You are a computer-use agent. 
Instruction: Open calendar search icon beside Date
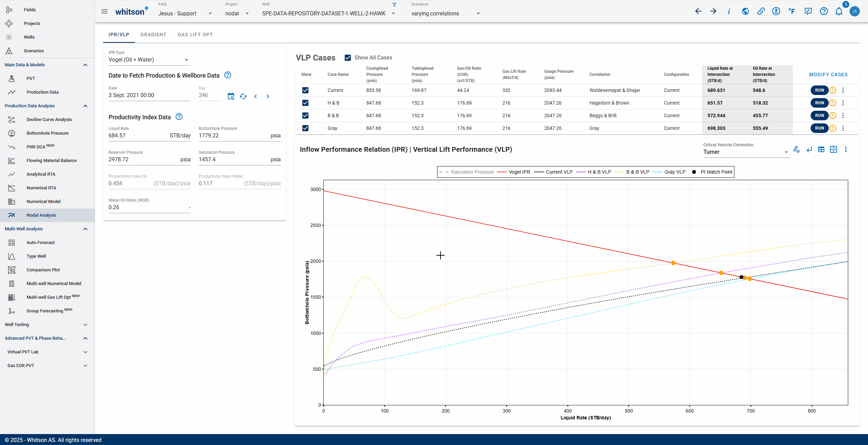(231, 96)
